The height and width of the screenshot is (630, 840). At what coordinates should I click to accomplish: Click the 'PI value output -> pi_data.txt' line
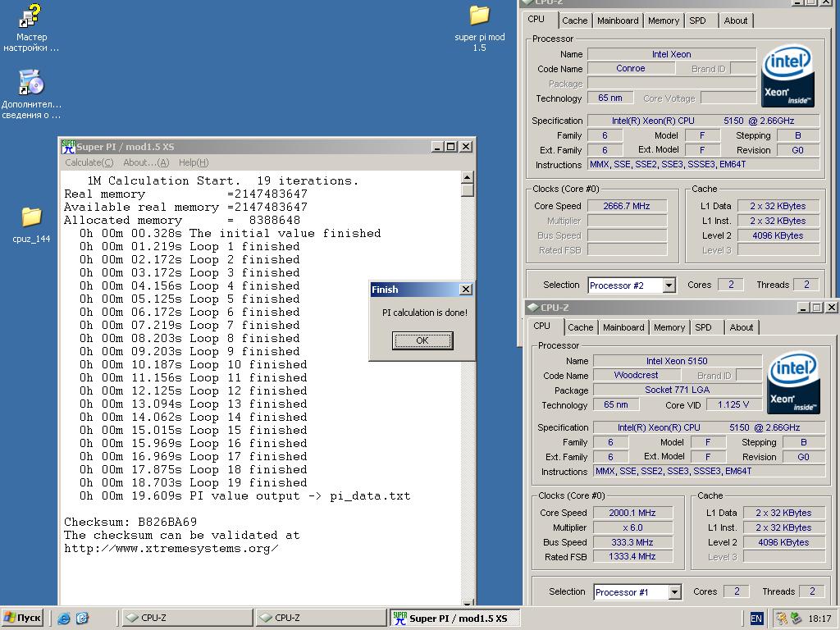244,495
